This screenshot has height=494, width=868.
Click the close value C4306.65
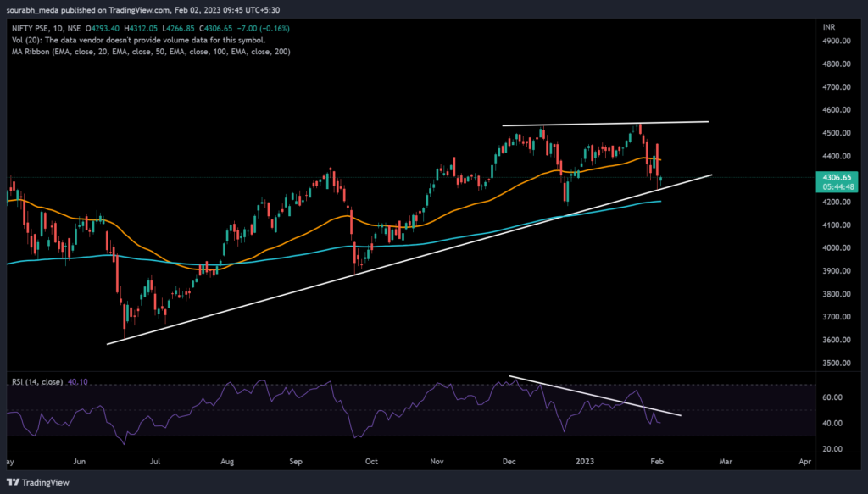216,28
